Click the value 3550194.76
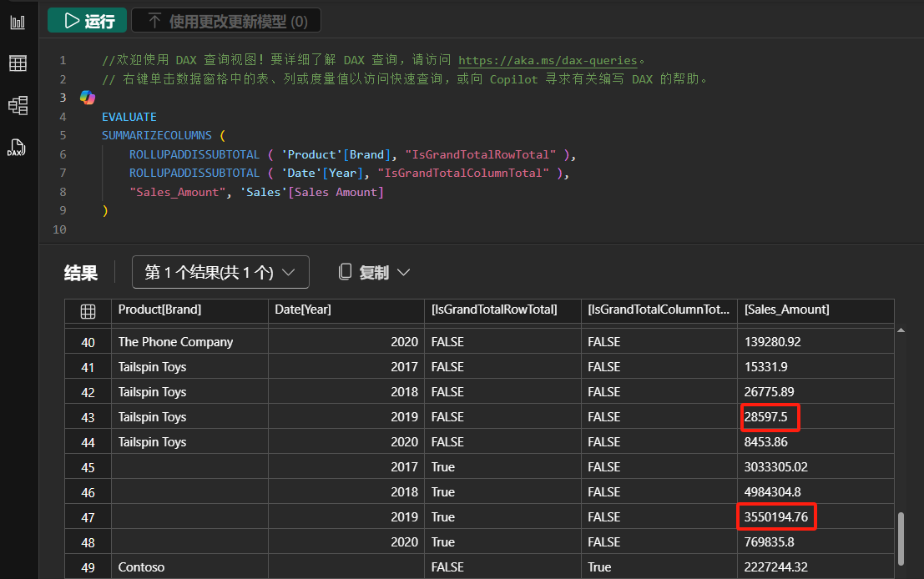Viewport: 924px width, 579px height. [775, 517]
